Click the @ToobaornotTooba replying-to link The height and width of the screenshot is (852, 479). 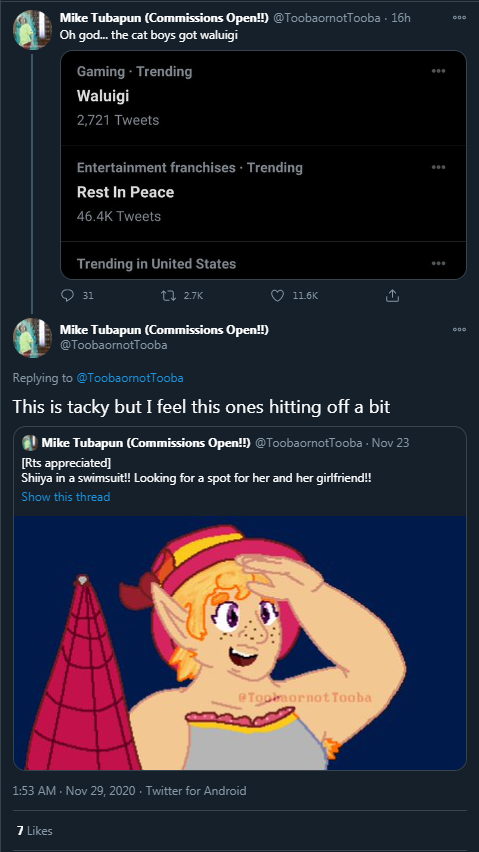coord(130,378)
